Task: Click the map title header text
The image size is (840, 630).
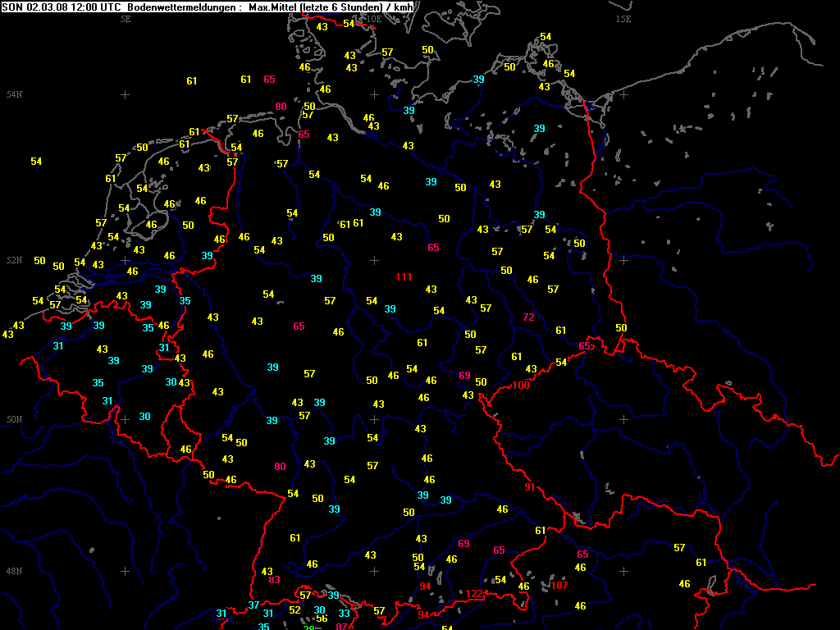Action: click(x=207, y=7)
